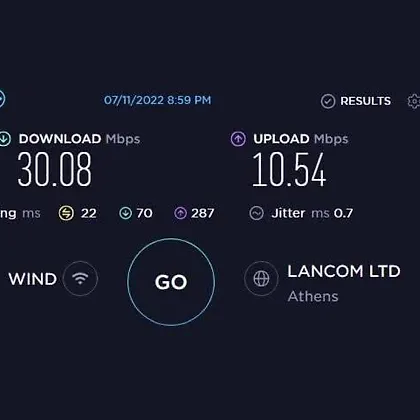
Task: Open the 07/11/2022 8:59 PM result link
Action: 158,100
